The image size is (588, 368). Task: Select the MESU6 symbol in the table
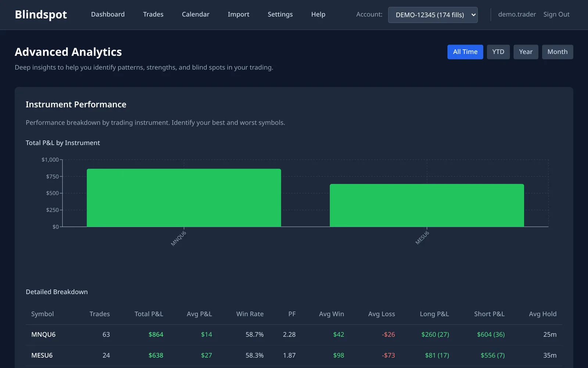click(x=42, y=355)
